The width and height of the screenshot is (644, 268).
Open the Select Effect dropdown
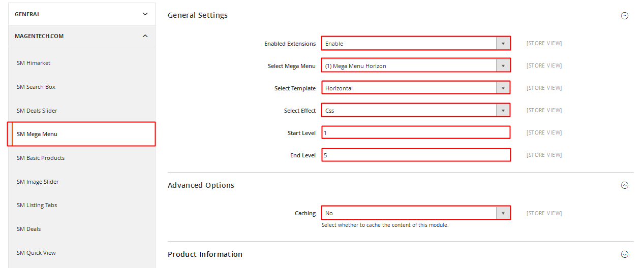[x=415, y=111]
